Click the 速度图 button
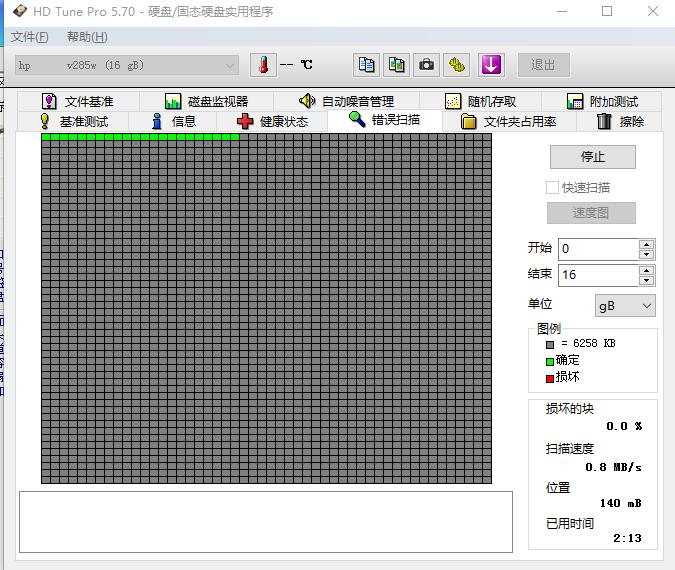The image size is (675, 570). pos(591,213)
